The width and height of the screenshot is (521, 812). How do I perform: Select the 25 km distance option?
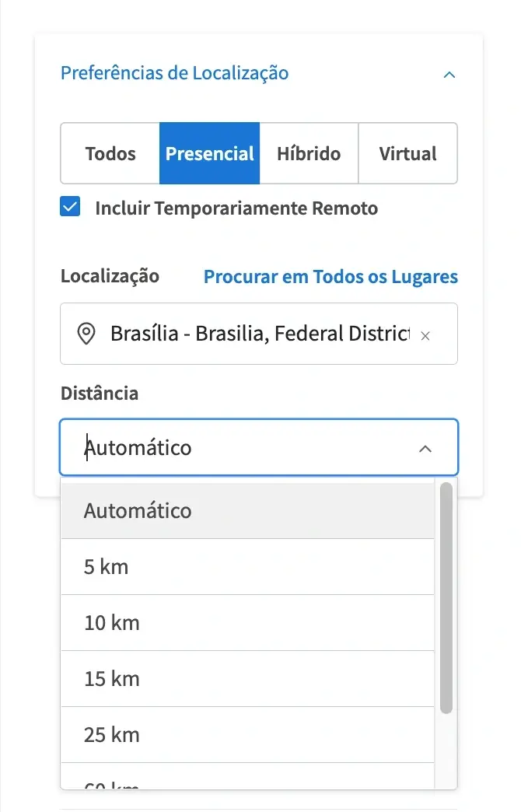[247, 734]
